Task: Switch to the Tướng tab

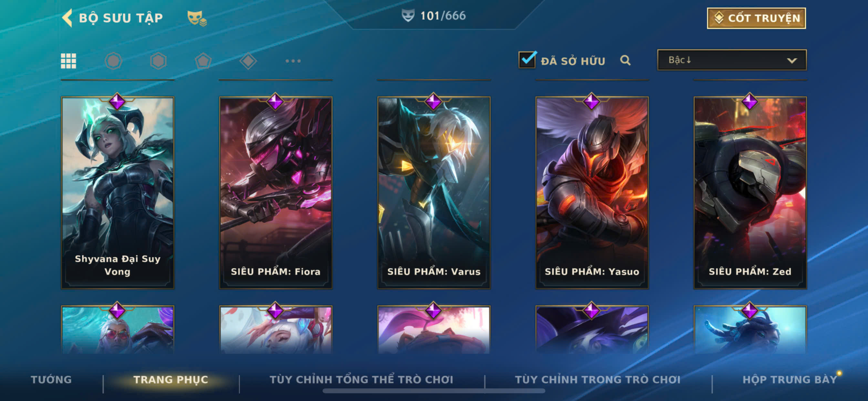Action: click(51, 379)
